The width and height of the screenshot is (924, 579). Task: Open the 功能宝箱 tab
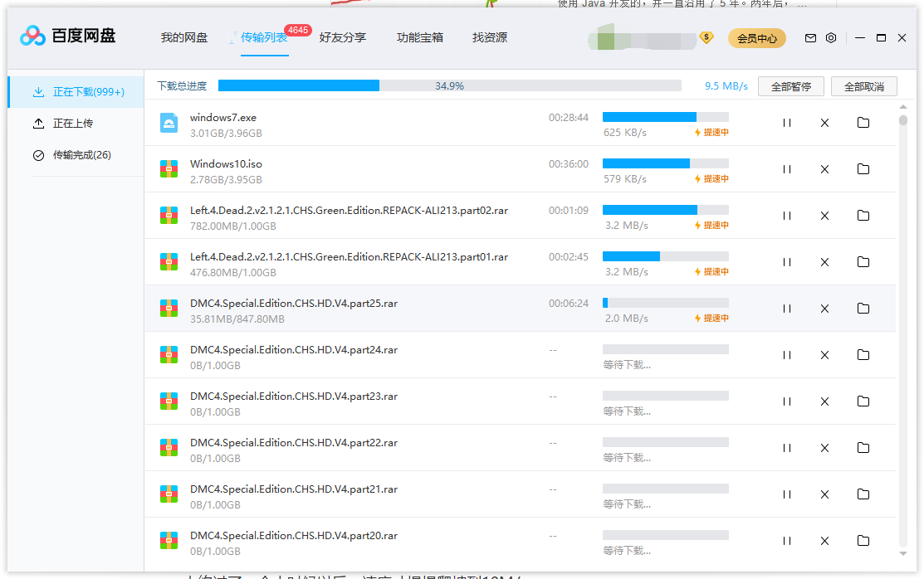420,37
